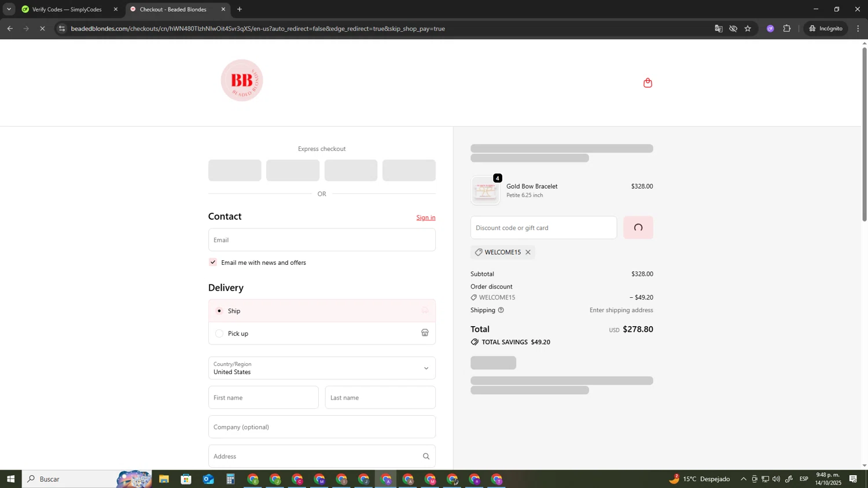868x488 pixels.
Task: Open the shopping bag cart icon
Action: pos(648,83)
